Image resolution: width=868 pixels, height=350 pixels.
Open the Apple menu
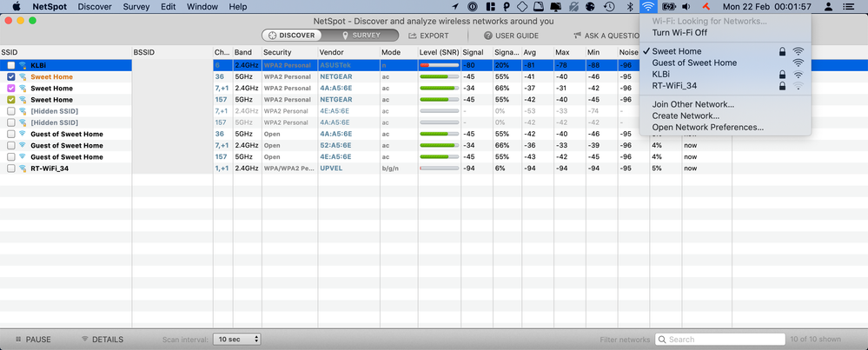(16, 7)
